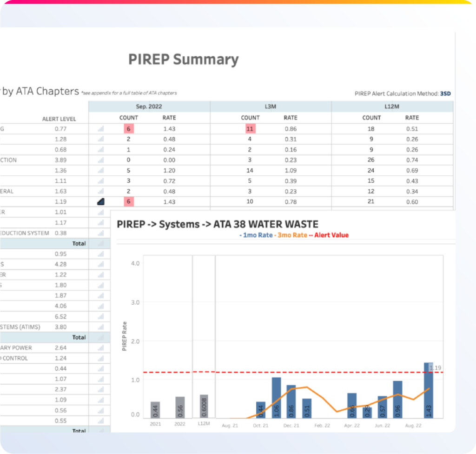Screen dimensions: 476x454
Task: Select the 3SD alert calculation method value
Action: coord(445,93)
